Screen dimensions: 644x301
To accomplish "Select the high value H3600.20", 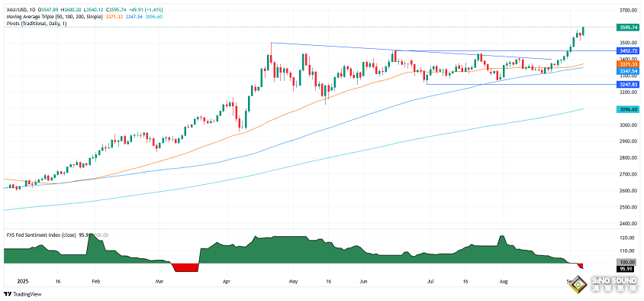I will pos(72,9).
